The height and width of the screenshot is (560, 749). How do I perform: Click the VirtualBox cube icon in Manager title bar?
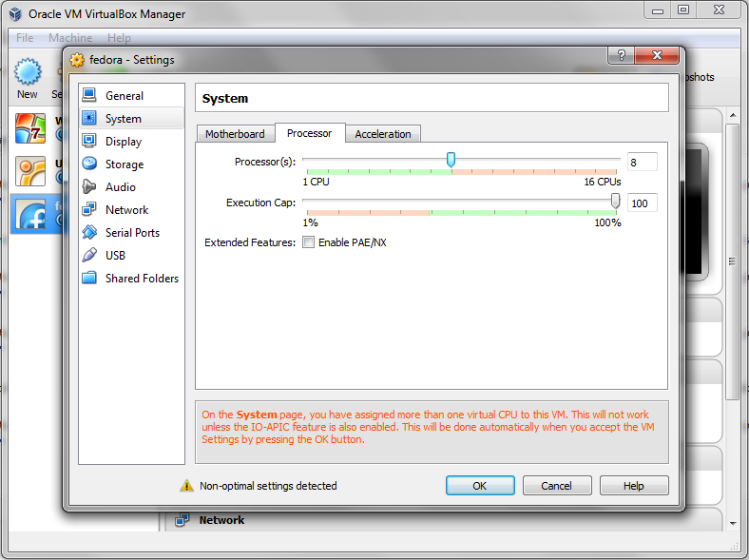(x=15, y=14)
